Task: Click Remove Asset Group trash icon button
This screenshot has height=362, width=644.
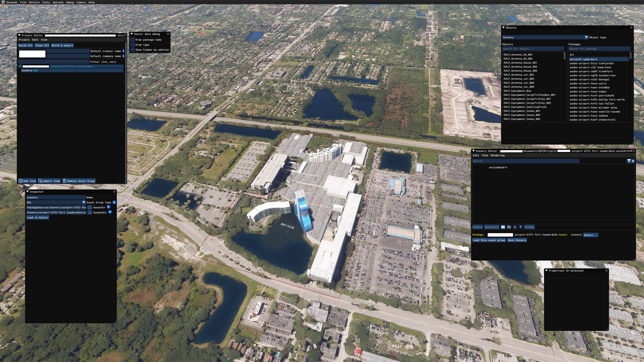Action: click(79, 181)
